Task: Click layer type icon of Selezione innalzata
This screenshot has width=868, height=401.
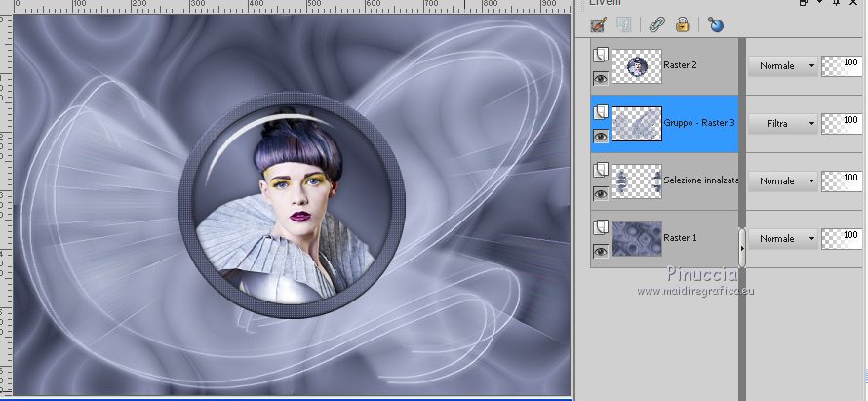Action: pyautogui.click(x=601, y=170)
